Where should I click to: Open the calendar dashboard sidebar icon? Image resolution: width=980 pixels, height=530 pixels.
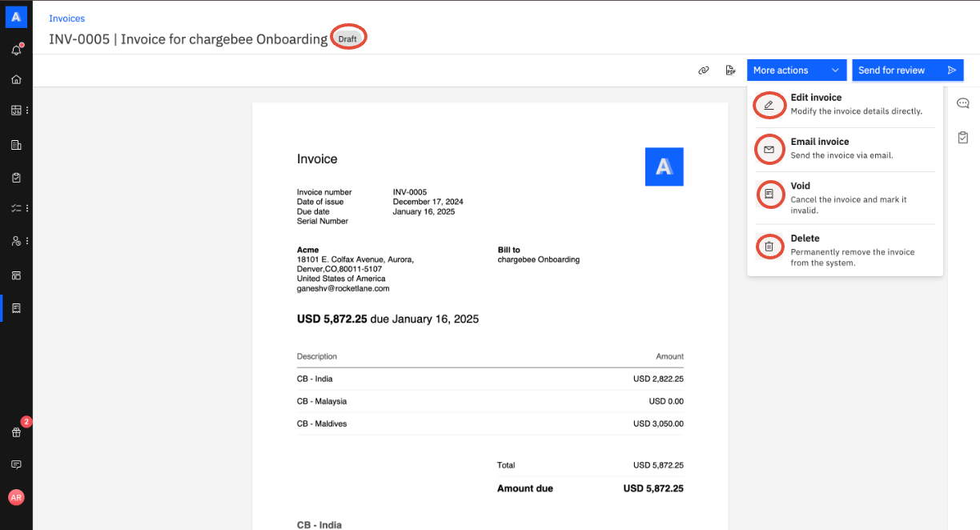16,110
